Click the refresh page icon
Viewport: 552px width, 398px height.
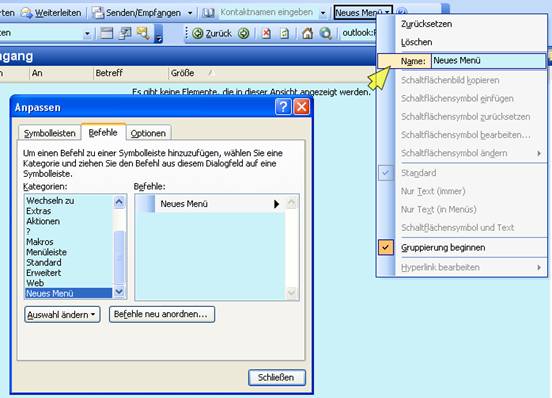[x=284, y=33]
